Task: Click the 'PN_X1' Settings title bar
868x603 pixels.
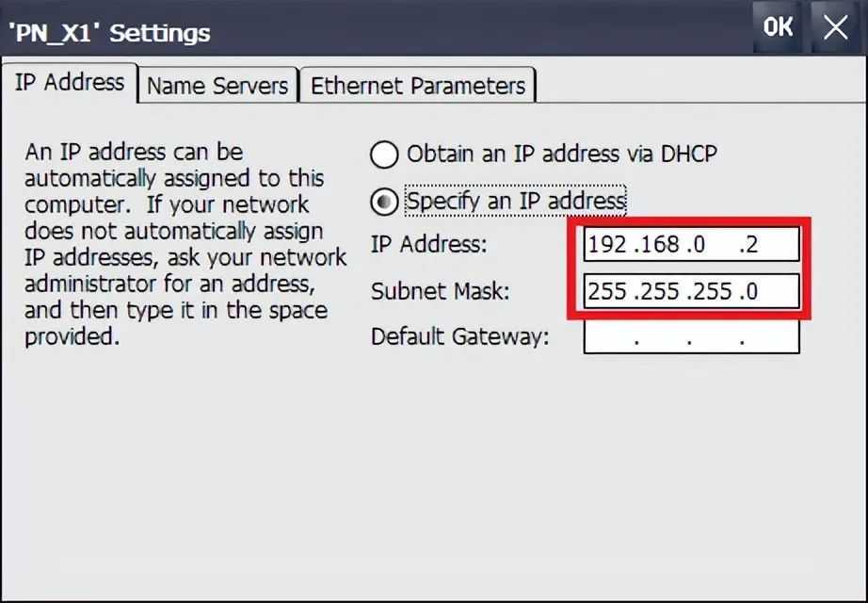Action: [x=377, y=33]
